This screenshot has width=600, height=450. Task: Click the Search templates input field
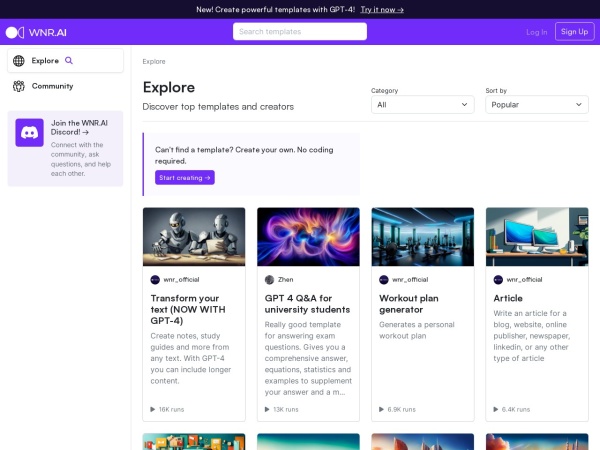(x=300, y=32)
